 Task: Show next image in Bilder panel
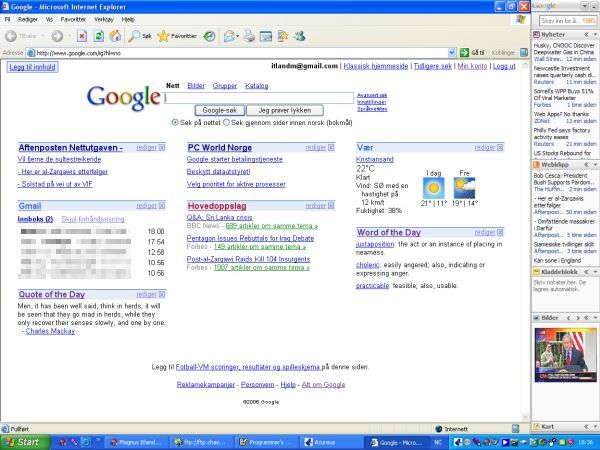pyautogui.click(x=578, y=318)
